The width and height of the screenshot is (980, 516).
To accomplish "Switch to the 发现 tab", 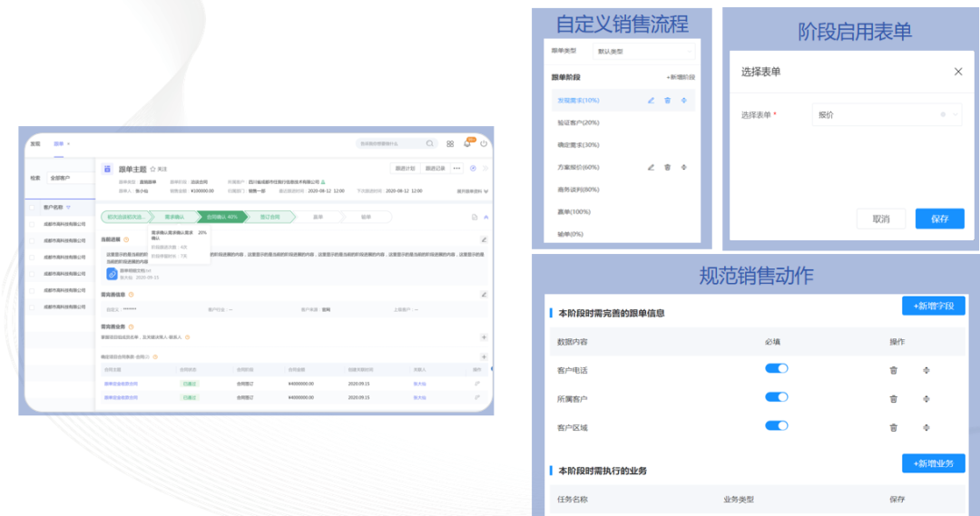I will click(x=35, y=143).
